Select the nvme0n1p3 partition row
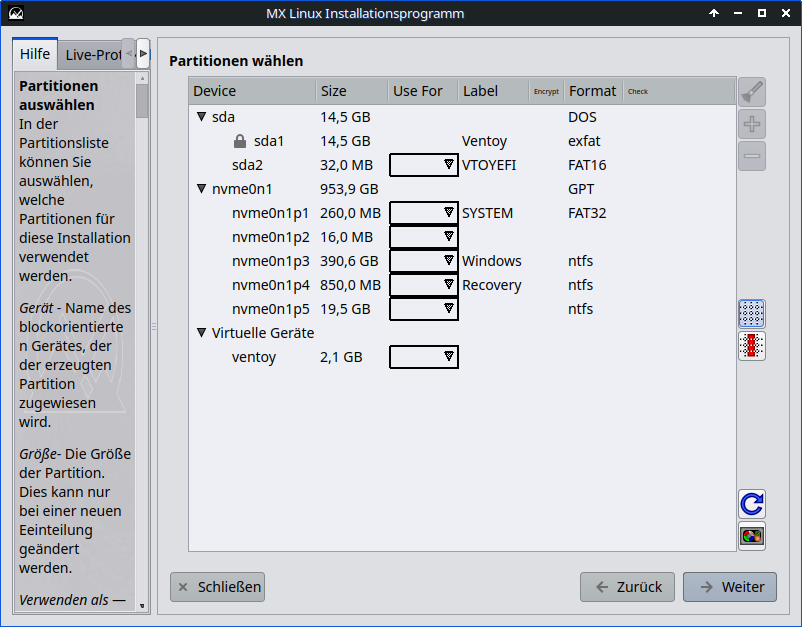The image size is (802, 627). pyautogui.click(x=462, y=261)
